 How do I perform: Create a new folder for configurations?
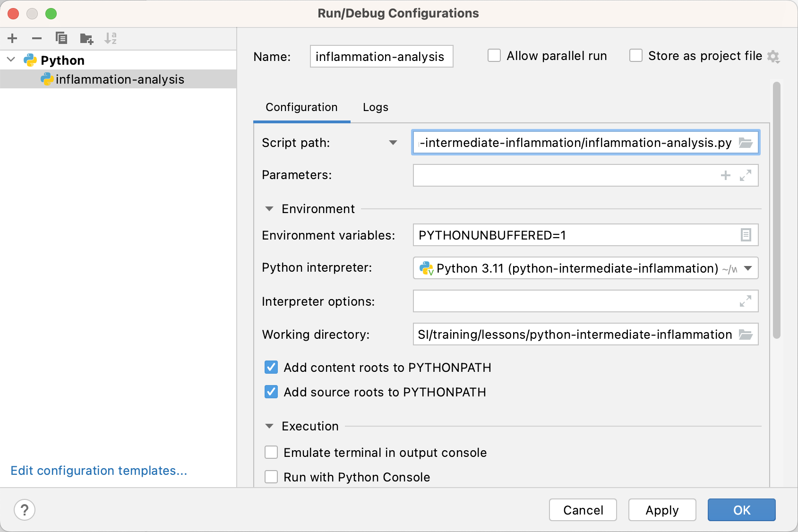point(86,38)
